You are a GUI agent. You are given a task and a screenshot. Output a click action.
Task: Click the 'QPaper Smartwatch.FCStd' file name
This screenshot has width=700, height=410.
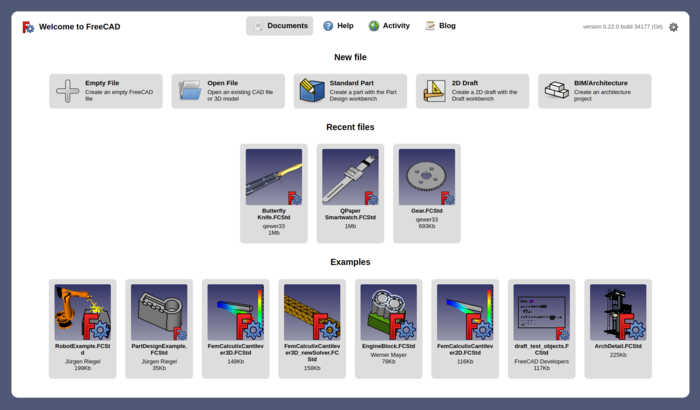coord(350,214)
